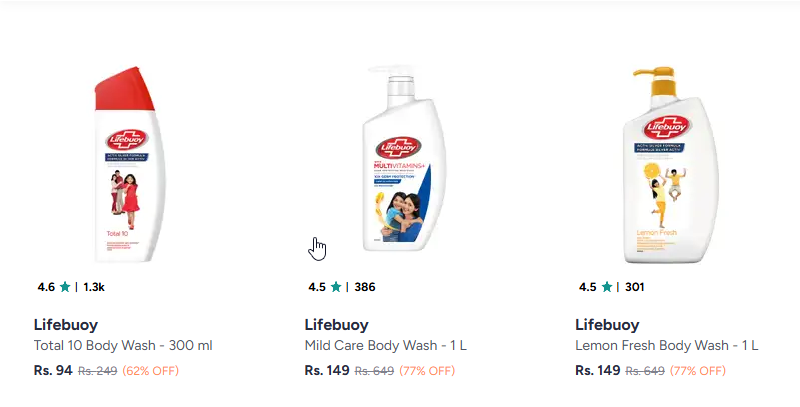Click the star icon beside 4.6 rating
This screenshot has height=407, width=800.
(65, 287)
